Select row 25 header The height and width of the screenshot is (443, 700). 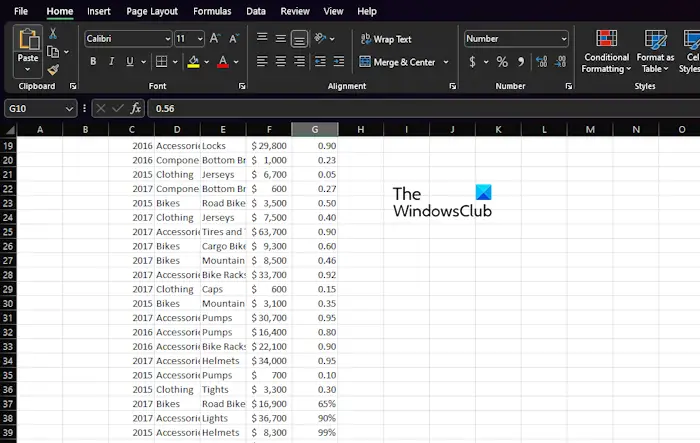8,232
